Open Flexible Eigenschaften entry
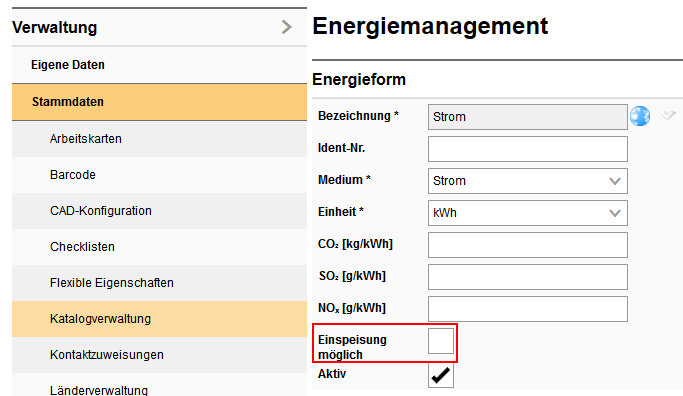This screenshot has height=396, width=683. coord(159,283)
